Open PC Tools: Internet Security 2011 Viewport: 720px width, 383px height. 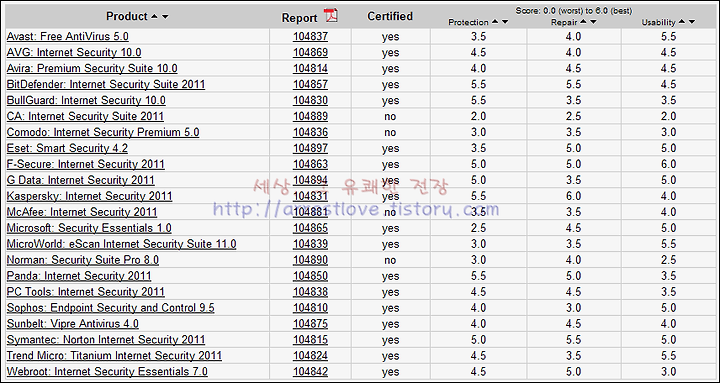(85, 292)
